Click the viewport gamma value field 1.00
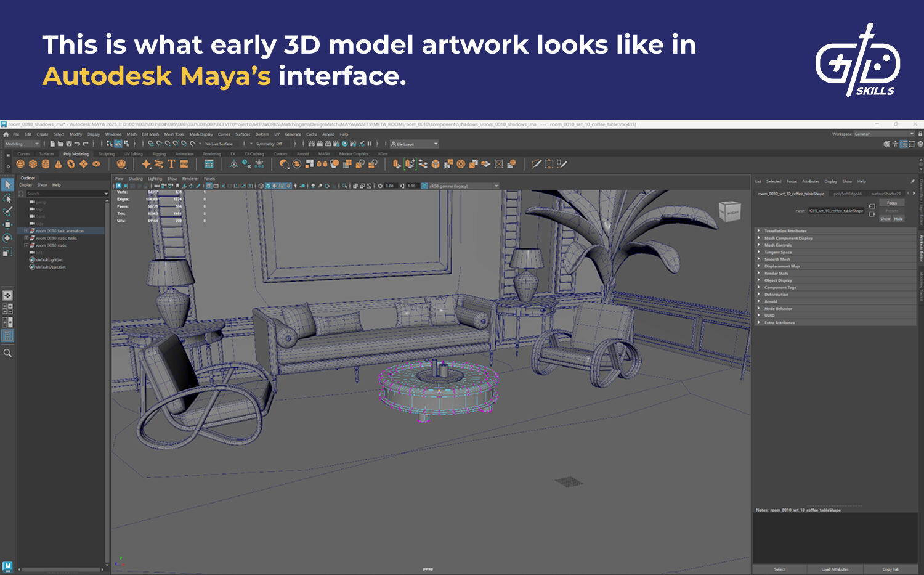The image size is (924, 575). (411, 186)
